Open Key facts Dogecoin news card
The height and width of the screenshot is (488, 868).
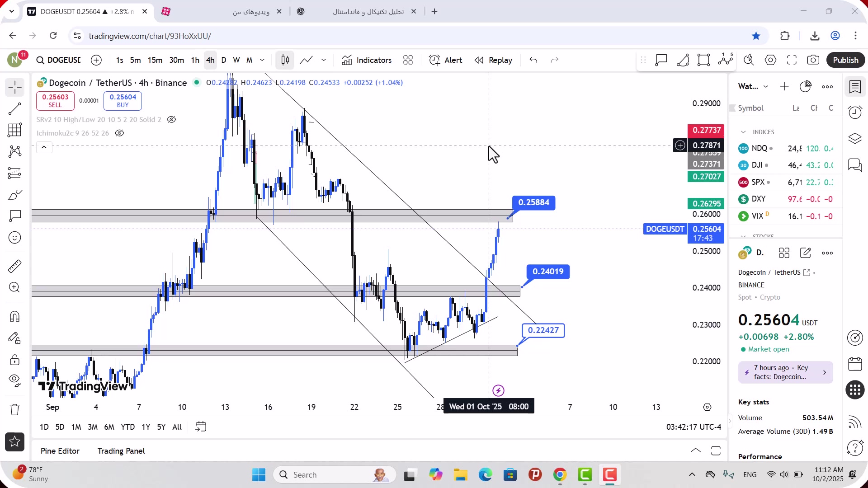[785, 372]
